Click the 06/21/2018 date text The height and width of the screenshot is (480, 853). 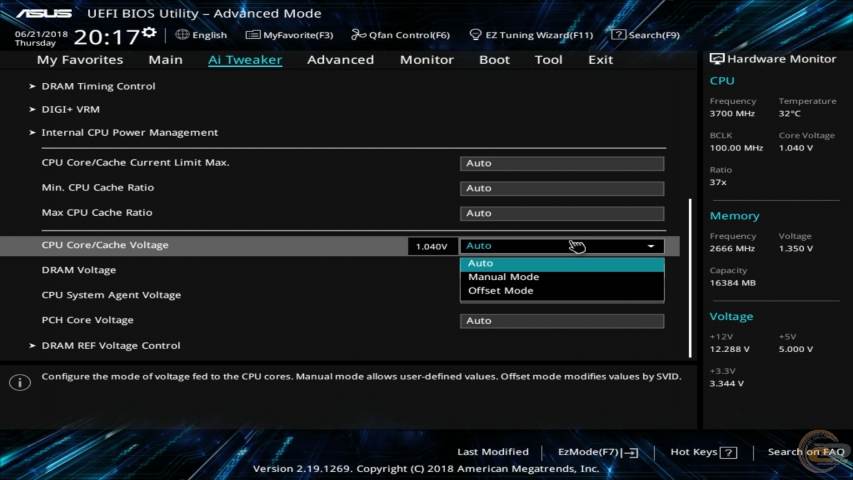point(41,34)
